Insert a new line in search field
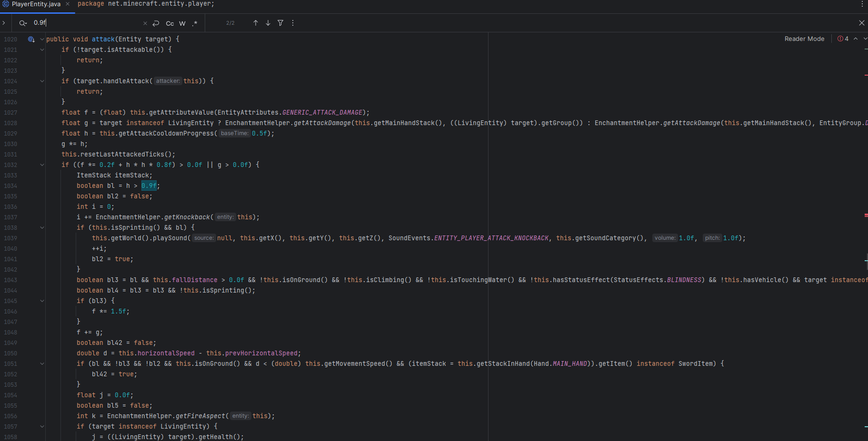Screen dimensions: 868x441 156,23
